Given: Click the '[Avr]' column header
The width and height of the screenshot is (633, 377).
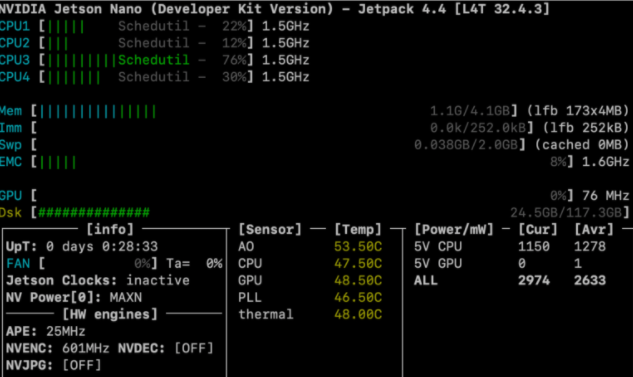Looking at the screenshot, I should 594,230.
